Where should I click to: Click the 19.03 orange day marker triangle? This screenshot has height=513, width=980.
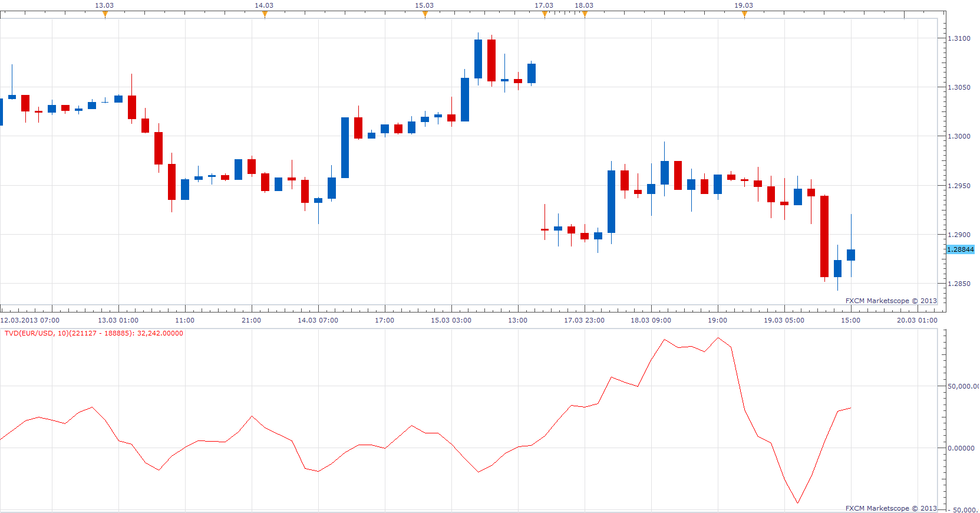point(744,15)
